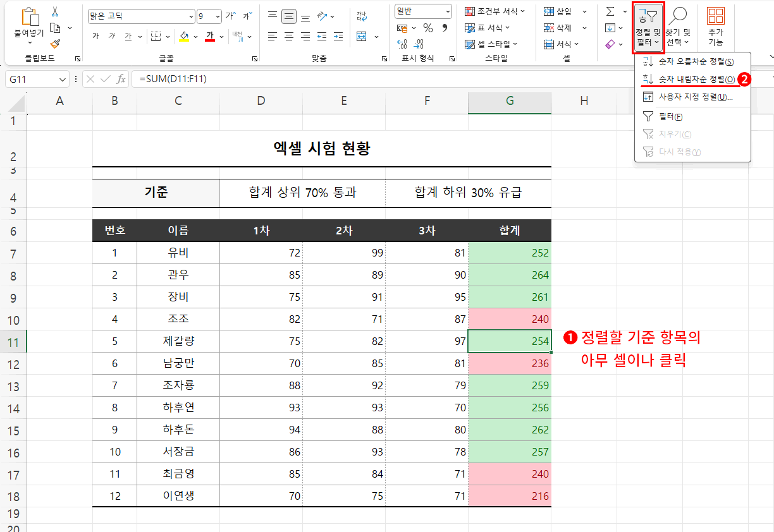The height and width of the screenshot is (532, 774).
Task: Open the font name dropdown 맑은 고딕
Action: [x=190, y=16]
